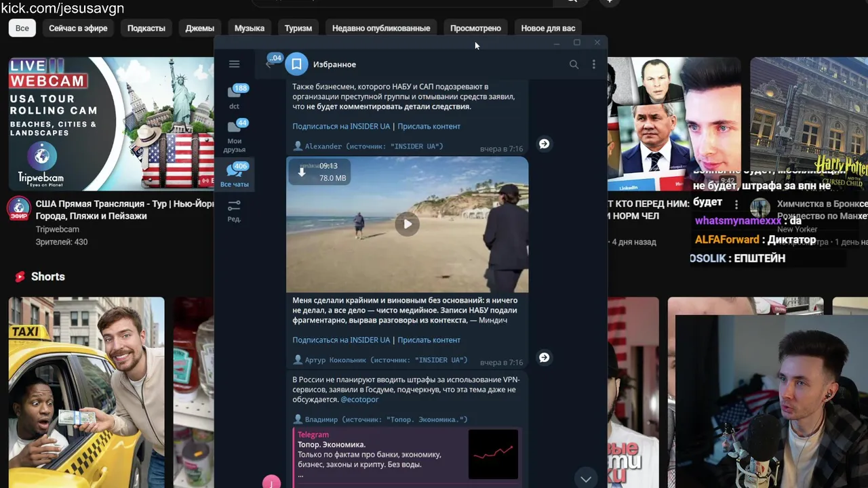The width and height of the screenshot is (868, 488).
Task: Click the вчера в 7:16 timestamp under video
Action: click(501, 362)
